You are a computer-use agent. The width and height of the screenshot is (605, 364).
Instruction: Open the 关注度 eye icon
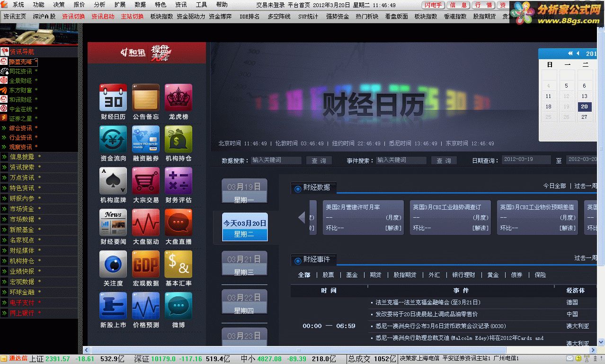point(113,264)
